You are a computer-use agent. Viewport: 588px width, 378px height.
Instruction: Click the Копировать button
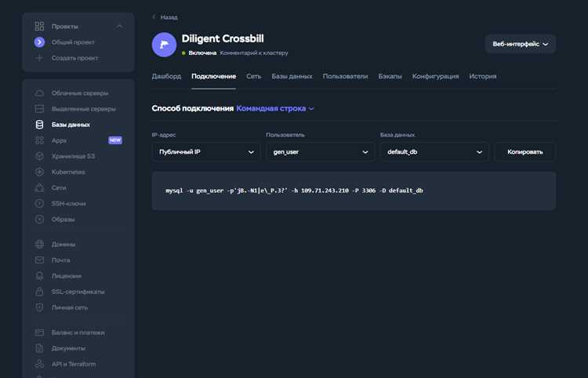525,152
